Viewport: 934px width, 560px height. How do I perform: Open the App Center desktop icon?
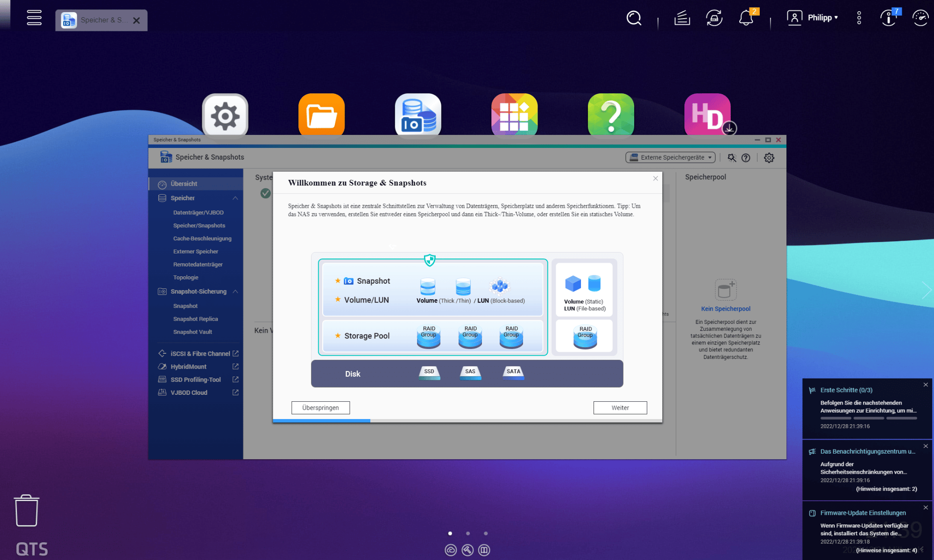[514, 116]
